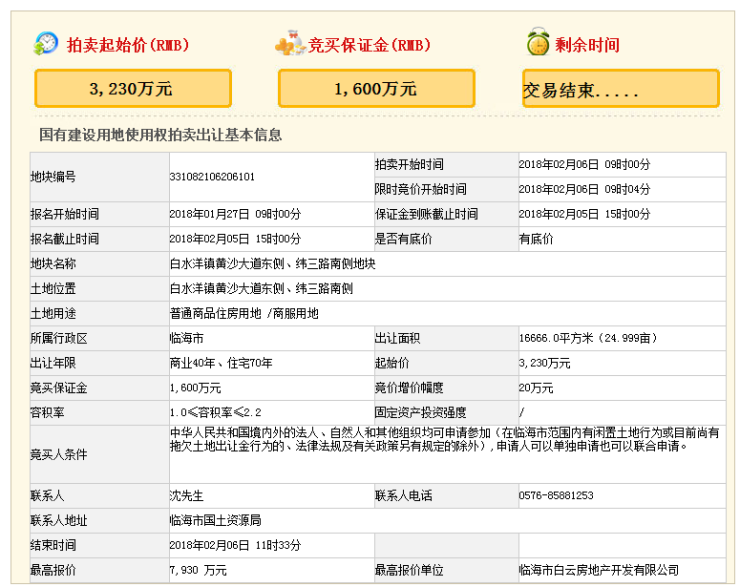
Task: Click contact phone 0576-85881253
Action: (x=556, y=496)
